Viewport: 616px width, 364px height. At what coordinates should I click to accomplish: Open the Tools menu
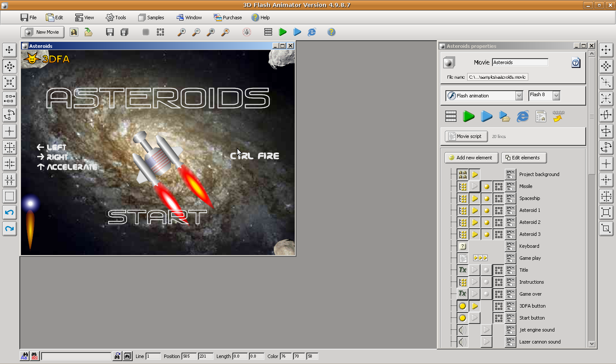click(x=116, y=18)
